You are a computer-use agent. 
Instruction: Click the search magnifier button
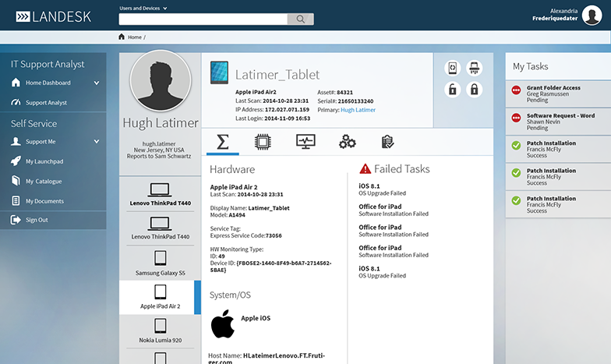tap(300, 19)
